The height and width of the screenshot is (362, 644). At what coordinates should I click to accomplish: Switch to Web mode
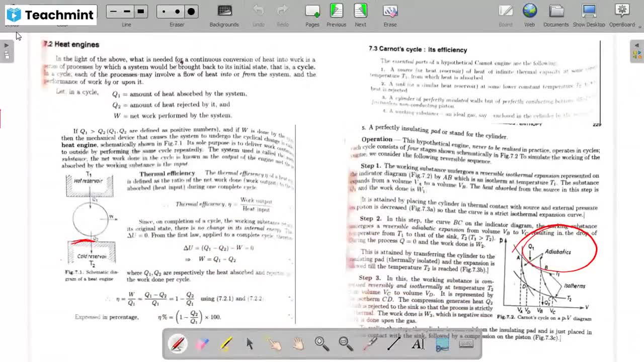530,16
